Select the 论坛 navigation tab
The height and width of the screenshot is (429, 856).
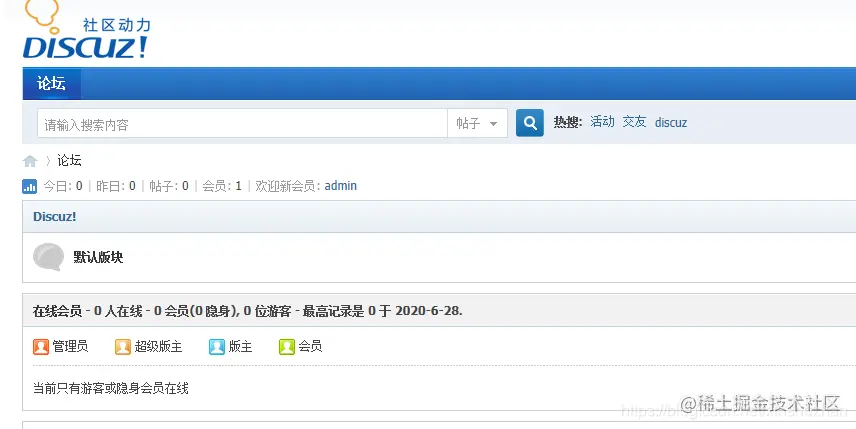click(52, 84)
